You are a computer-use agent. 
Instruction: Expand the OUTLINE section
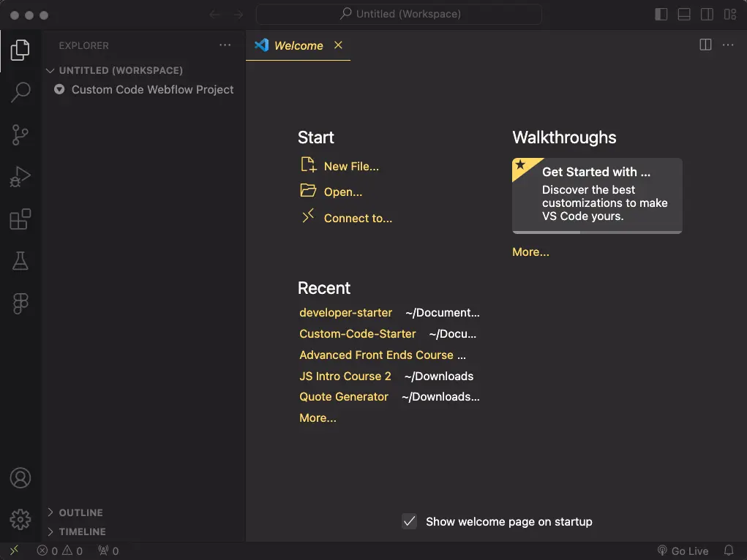[x=144, y=512]
